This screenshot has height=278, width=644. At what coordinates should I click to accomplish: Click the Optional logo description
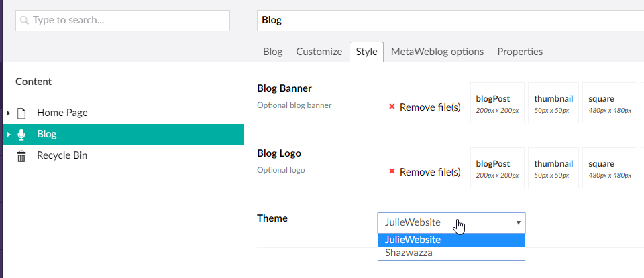point(281,169)
